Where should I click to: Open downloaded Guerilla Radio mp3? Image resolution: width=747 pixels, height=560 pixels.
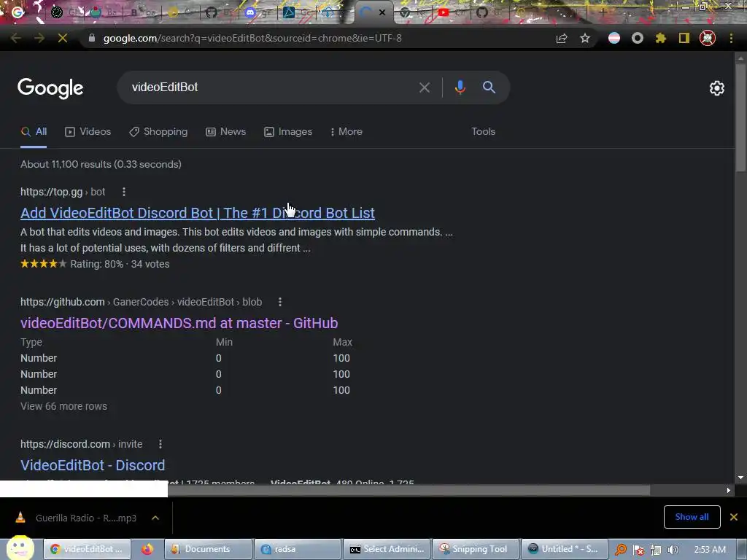coord(77,518)
